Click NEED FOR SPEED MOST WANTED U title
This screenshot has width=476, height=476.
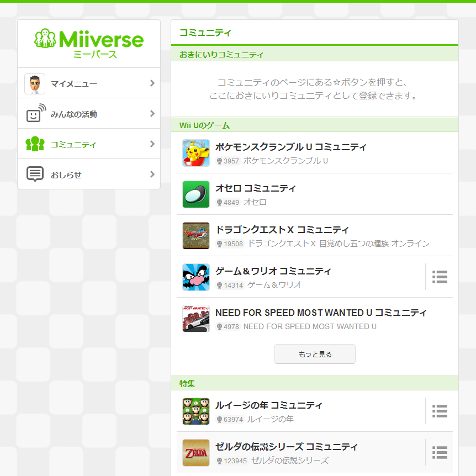coord(321,313)
